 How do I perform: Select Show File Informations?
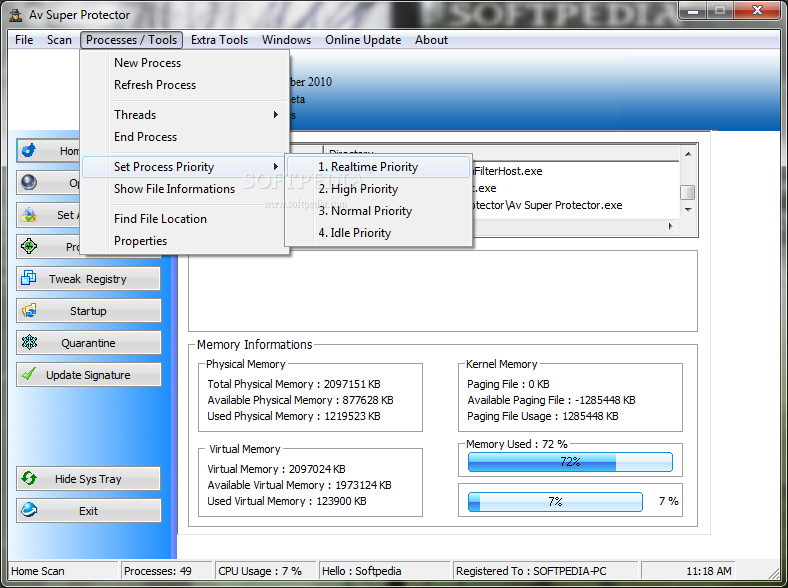click(184, 189)
